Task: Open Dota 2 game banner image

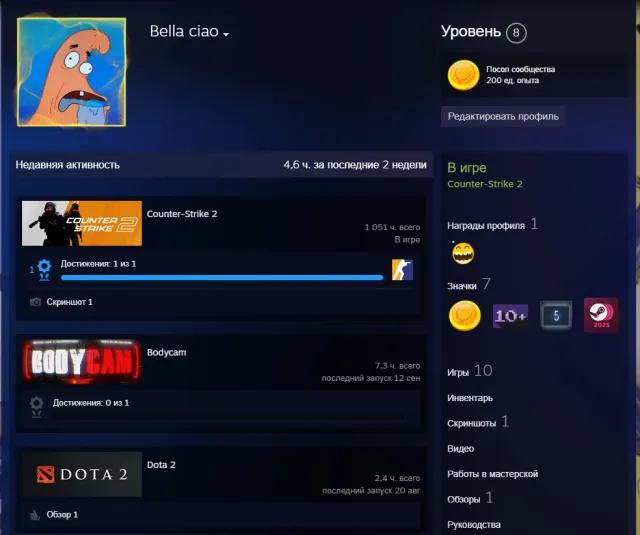Action: coord(82,474)
